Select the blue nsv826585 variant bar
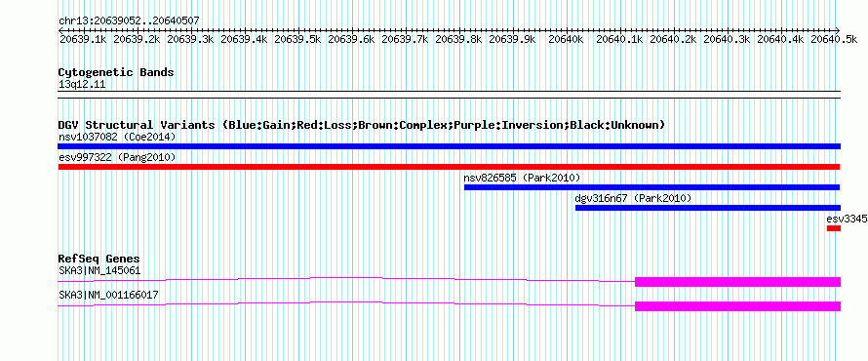868x361 pixels. click(651, 187)
